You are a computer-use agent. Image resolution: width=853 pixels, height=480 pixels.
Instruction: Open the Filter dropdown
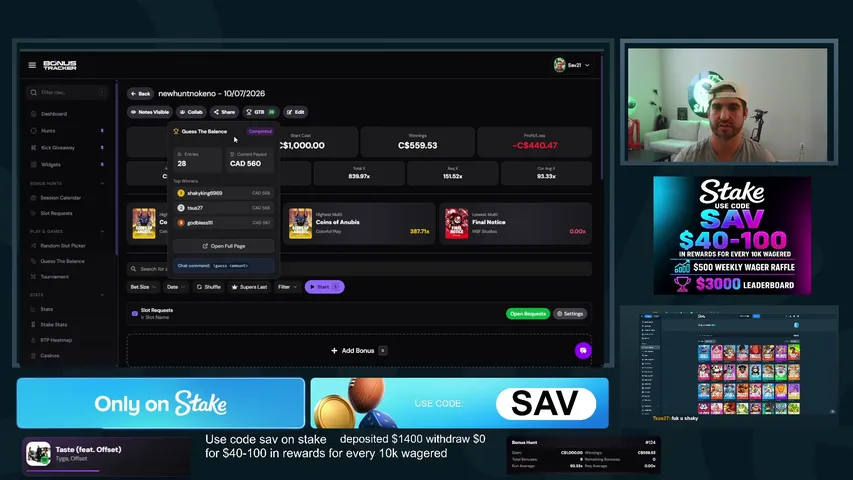[287, 287]
